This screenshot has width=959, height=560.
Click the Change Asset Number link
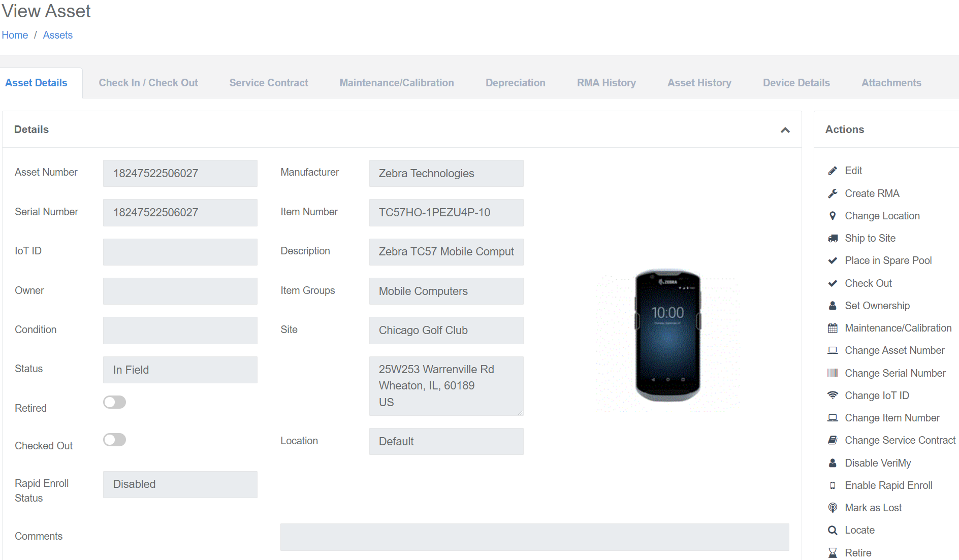click(x=894, y=350)
